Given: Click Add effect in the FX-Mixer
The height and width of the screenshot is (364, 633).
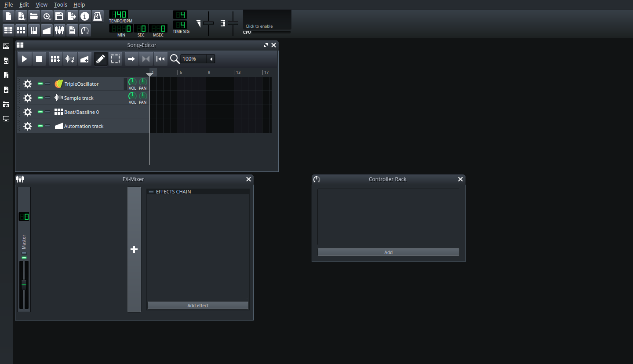Looking at the screenshot, I should [x=197, y=305].
